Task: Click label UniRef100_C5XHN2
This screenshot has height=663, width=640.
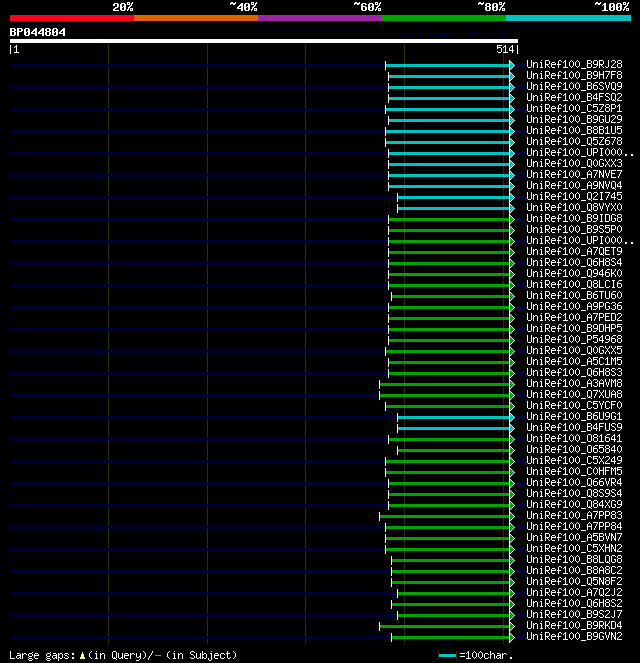Action: [x=574, y=548]
